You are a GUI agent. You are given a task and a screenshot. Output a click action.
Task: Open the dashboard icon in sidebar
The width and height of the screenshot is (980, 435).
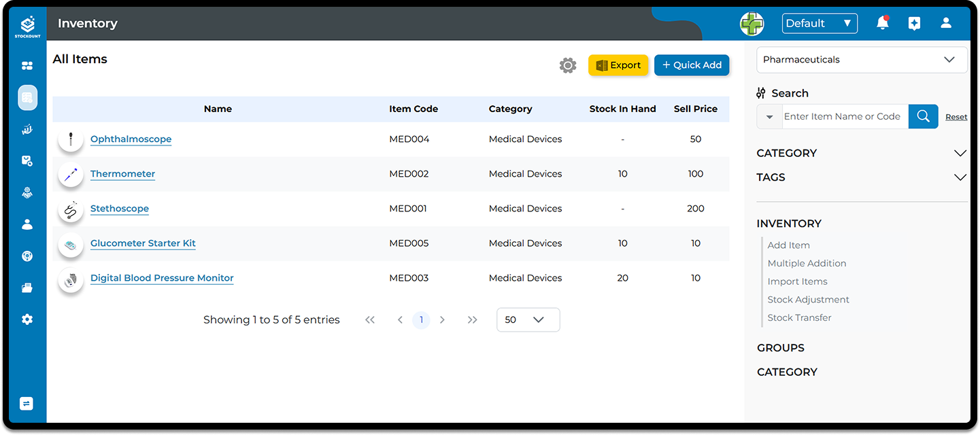(x=27, y=66)
